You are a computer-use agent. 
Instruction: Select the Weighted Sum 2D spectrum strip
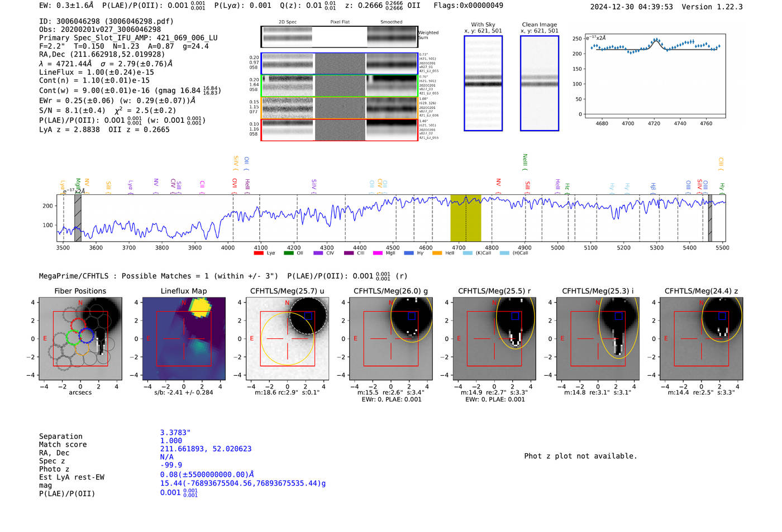coord(339,37)
